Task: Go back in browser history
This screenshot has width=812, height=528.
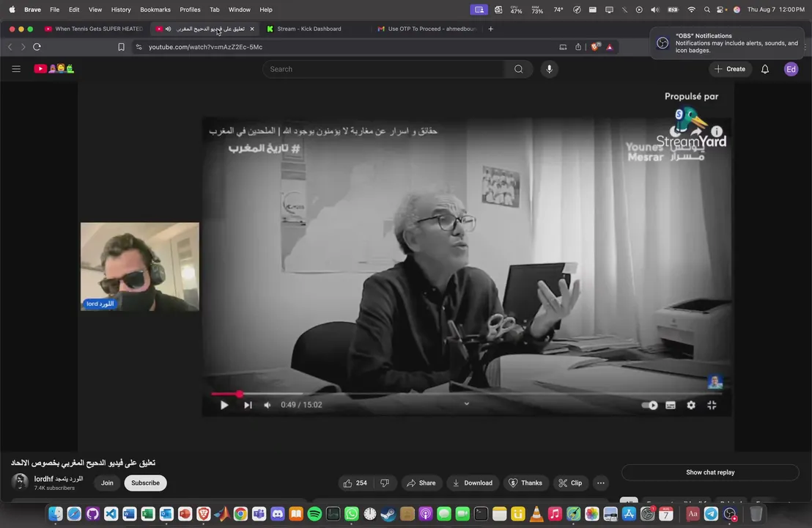Action: 10,47
